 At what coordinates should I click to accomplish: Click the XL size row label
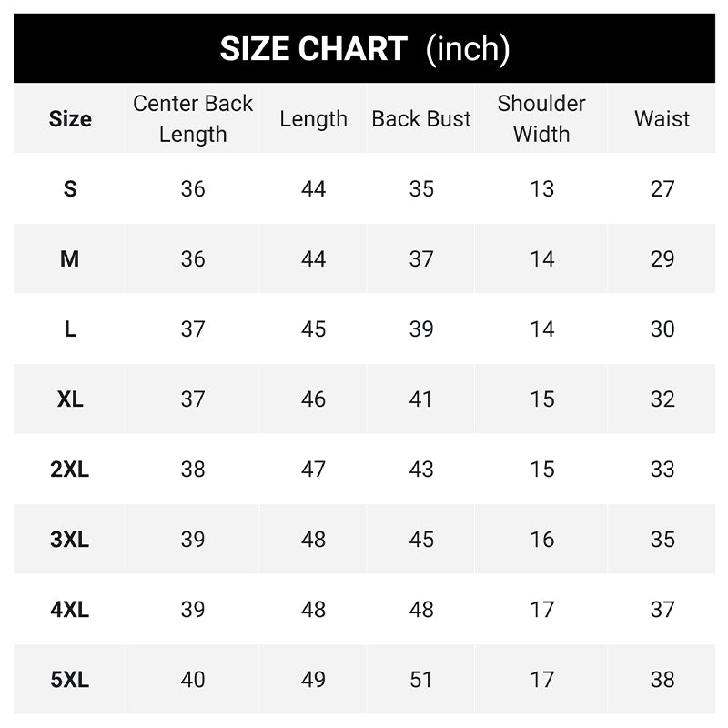point(70,399)
